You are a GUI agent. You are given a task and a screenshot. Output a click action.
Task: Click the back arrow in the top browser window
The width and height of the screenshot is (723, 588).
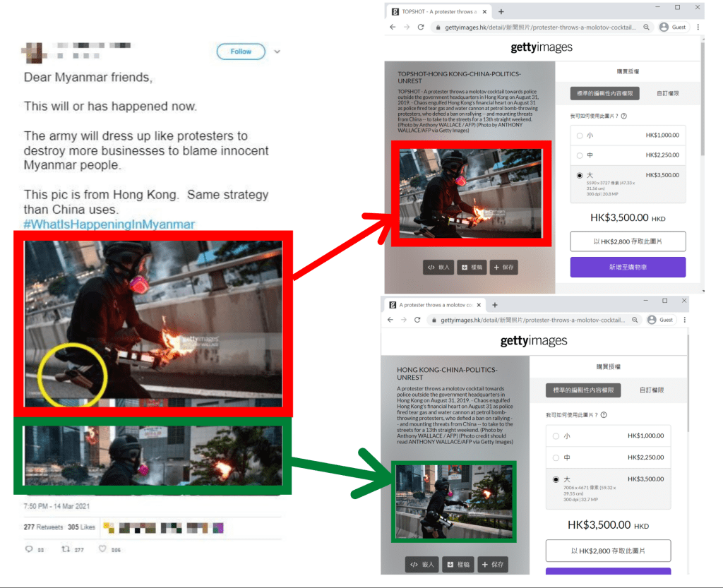point(393,27)
